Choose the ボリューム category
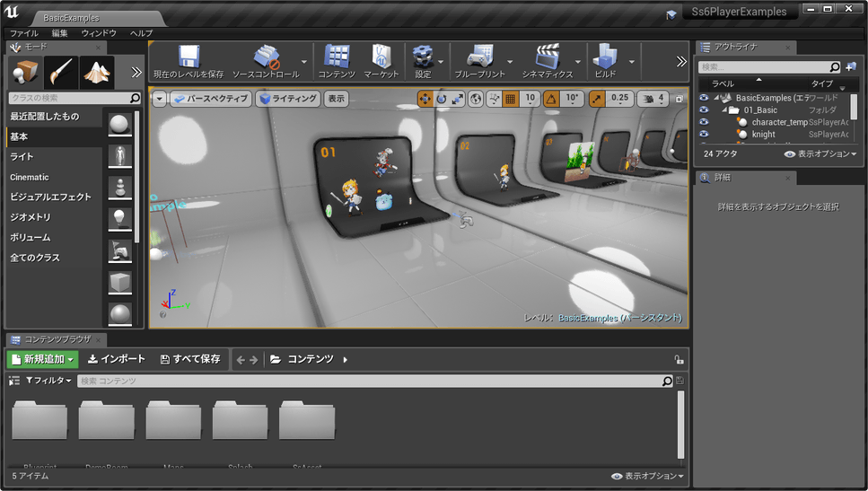Screen dimensions: 868x491 [54, 238]
